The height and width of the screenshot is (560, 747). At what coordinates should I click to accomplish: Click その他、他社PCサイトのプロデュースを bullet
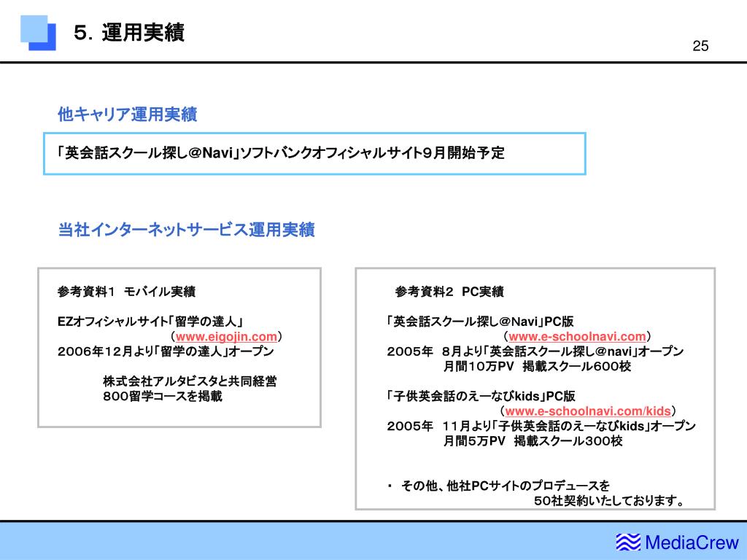498,486
